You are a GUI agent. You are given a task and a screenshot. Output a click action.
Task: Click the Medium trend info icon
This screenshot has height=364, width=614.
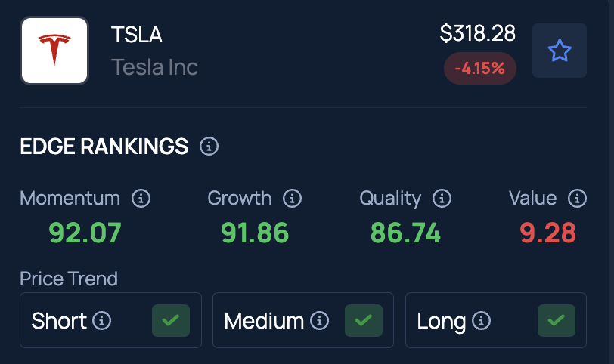point(320,321)
